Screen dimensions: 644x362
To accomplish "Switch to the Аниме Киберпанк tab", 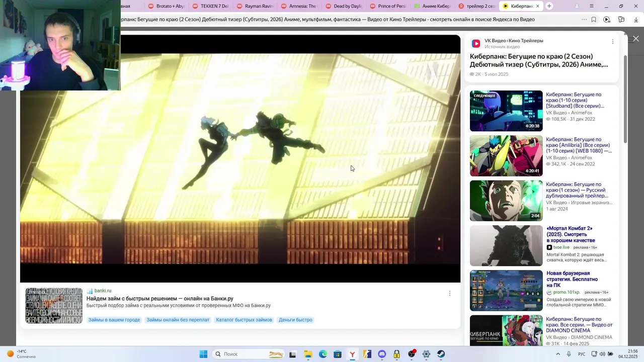I will click(431, 6).
